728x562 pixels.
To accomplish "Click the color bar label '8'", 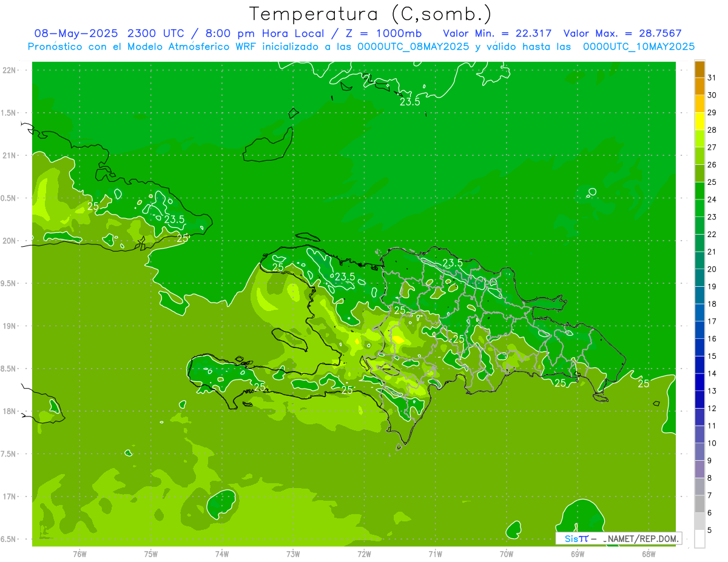I will tap(710, 478).
